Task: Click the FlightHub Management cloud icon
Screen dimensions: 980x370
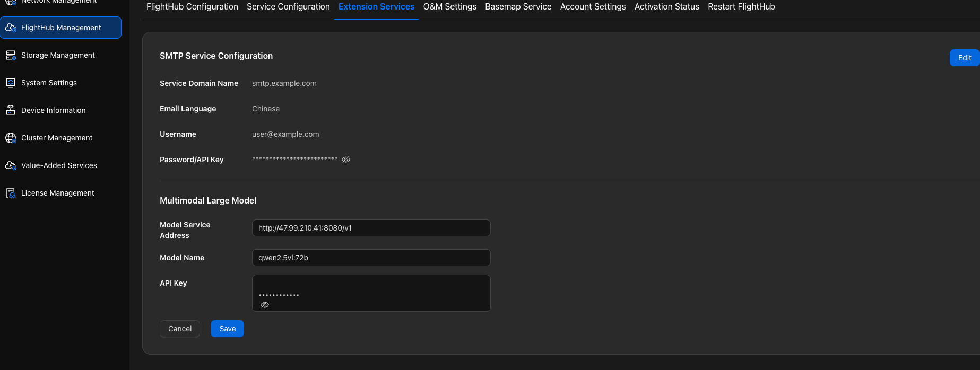Action: tap(11, 28)
